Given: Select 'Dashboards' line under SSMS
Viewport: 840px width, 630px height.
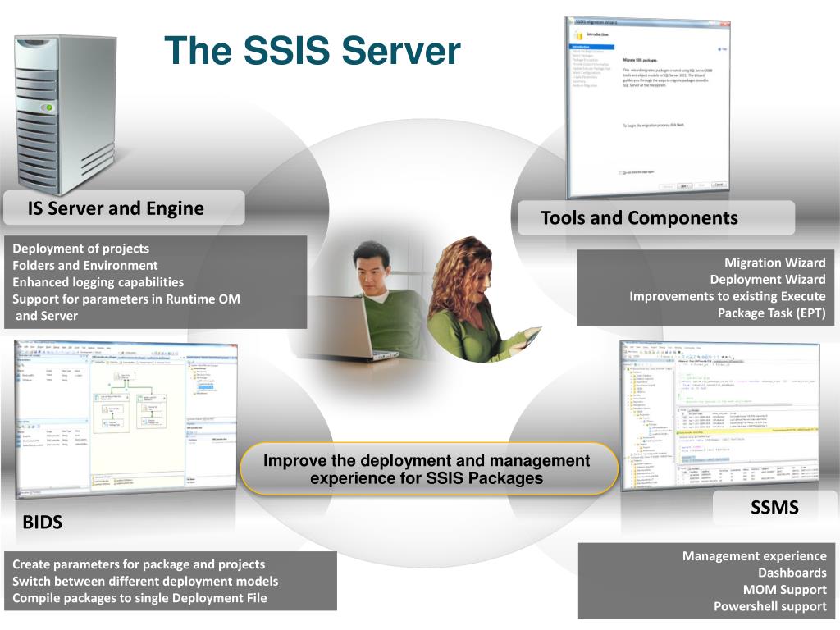Looking at the screenshot, I should pyautogui.click(x=792, y=573).
